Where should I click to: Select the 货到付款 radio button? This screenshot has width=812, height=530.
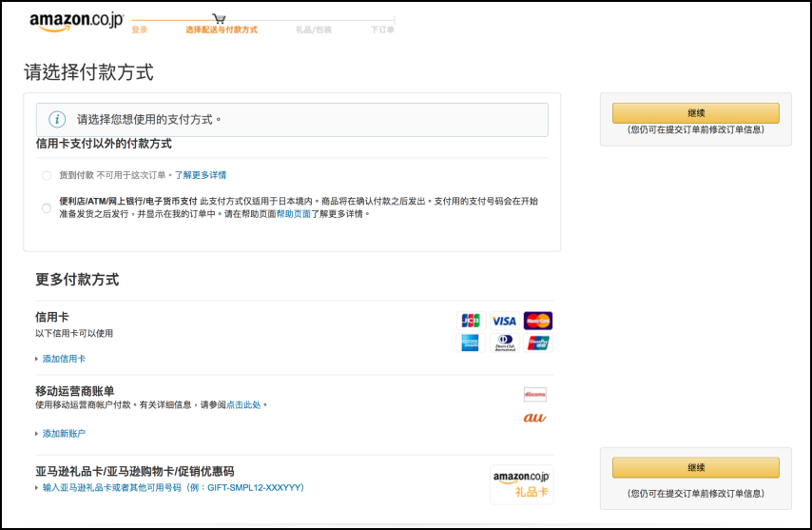coord(47,176)
